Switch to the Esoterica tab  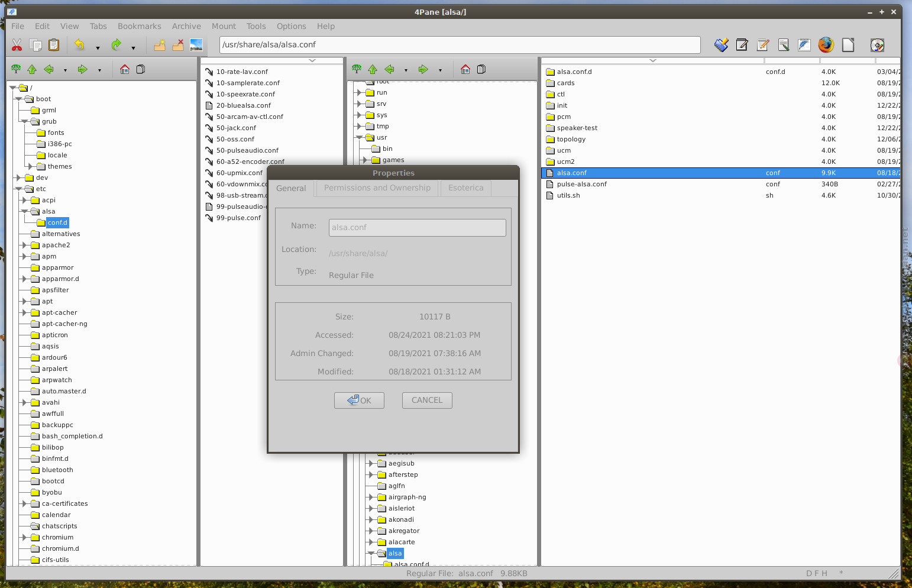(x=466, y=188)
